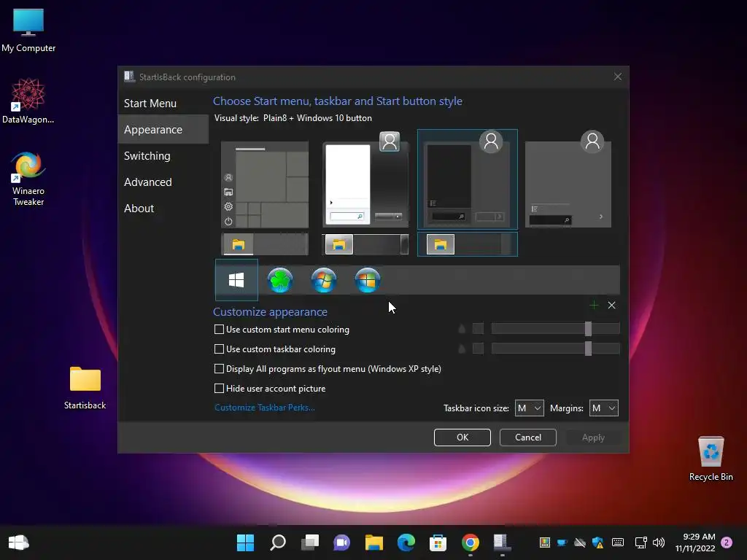747x560 pixels.
Task: Pick the start menu color swatch
Action: [x=478, y=329]
